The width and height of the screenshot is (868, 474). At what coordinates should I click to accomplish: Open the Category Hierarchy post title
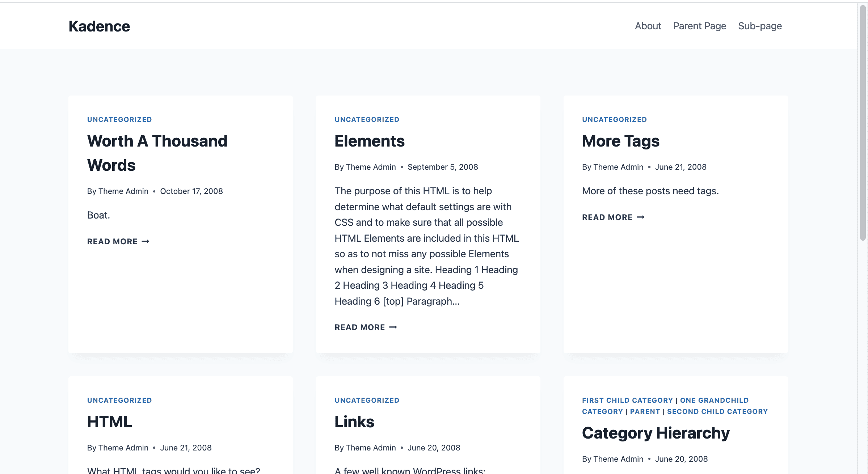656,433
